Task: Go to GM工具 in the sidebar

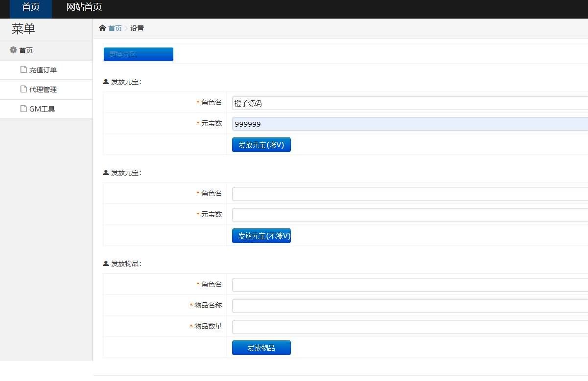Action: pos(42,109)
